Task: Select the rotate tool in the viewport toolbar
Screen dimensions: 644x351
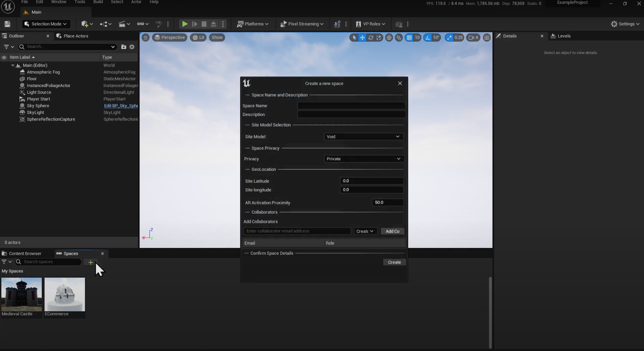Action: point(371,37)
